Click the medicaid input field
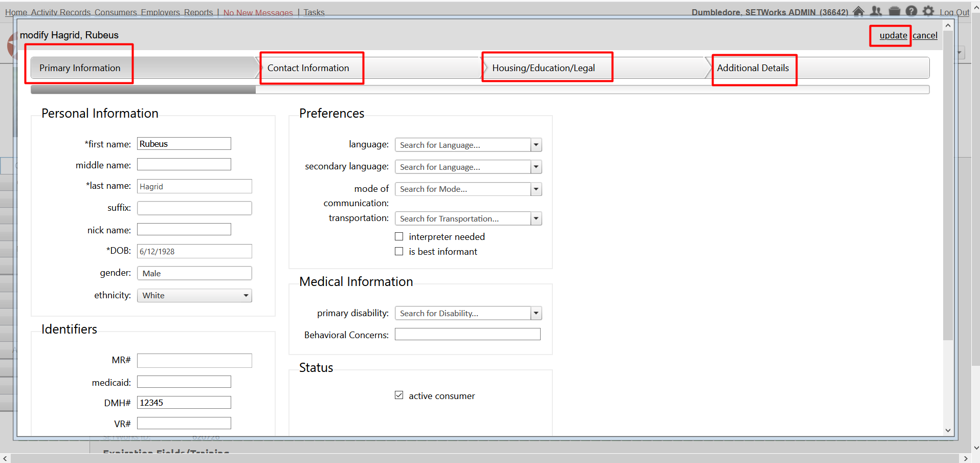 pyautogui.click(x=184, y=382)
